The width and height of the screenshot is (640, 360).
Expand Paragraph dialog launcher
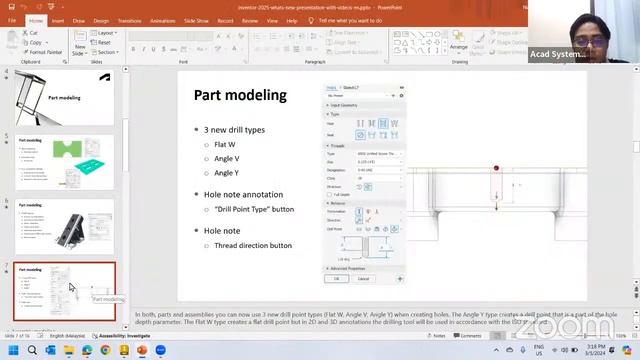click(386, 62)
